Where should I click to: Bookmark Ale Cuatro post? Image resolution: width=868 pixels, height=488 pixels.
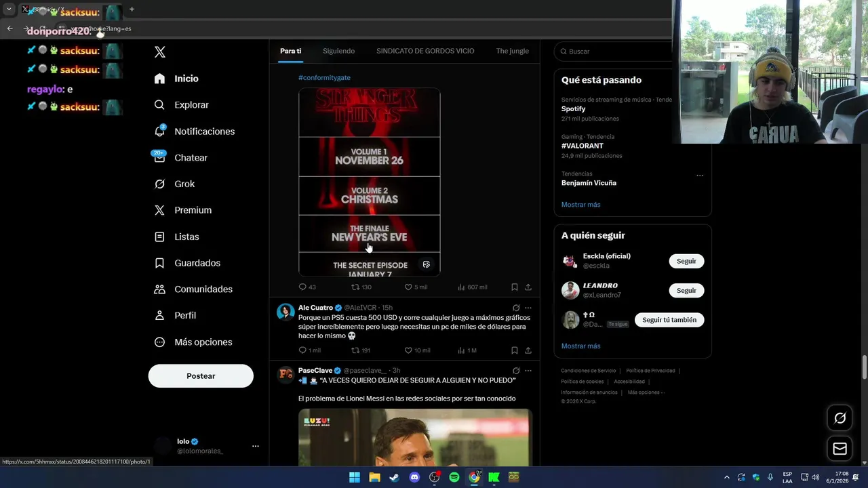click(x=514, y=350)
